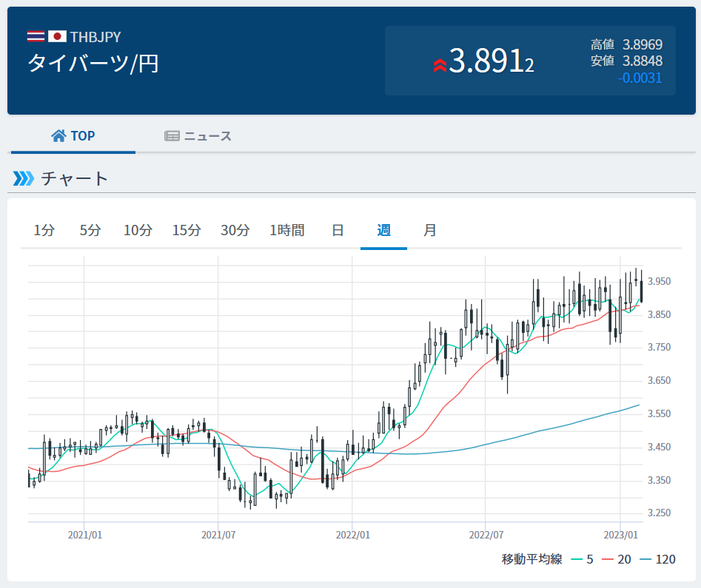This screenshot has width=701, height=588.
Task: Click the 3.550 price axis label
Action: [659, 413]
